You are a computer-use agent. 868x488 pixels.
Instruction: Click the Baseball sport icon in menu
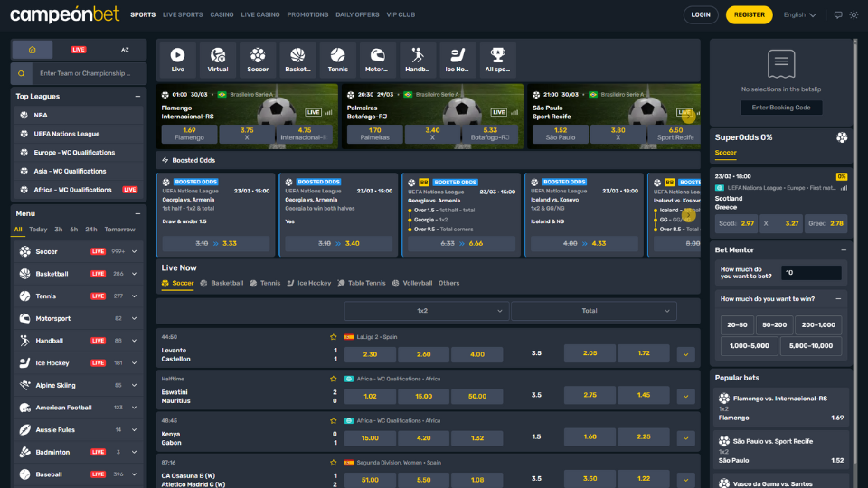tap(25, 474)
